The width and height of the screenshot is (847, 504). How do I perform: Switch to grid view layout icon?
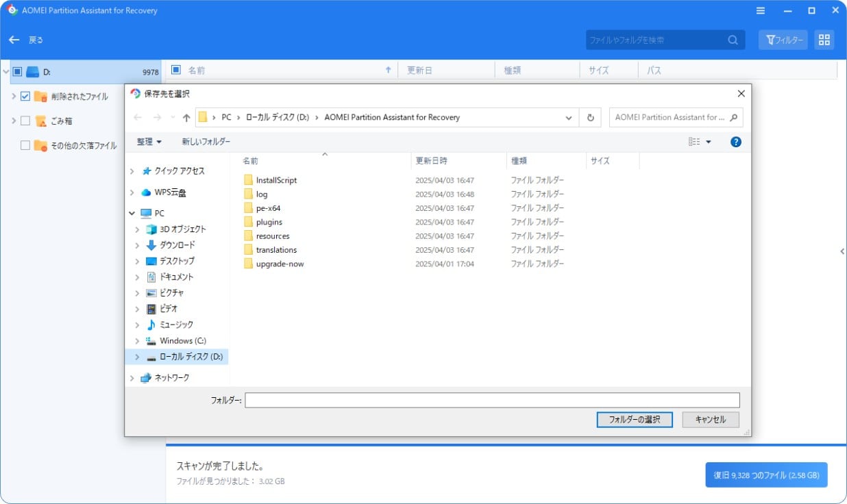click(824, 40)
